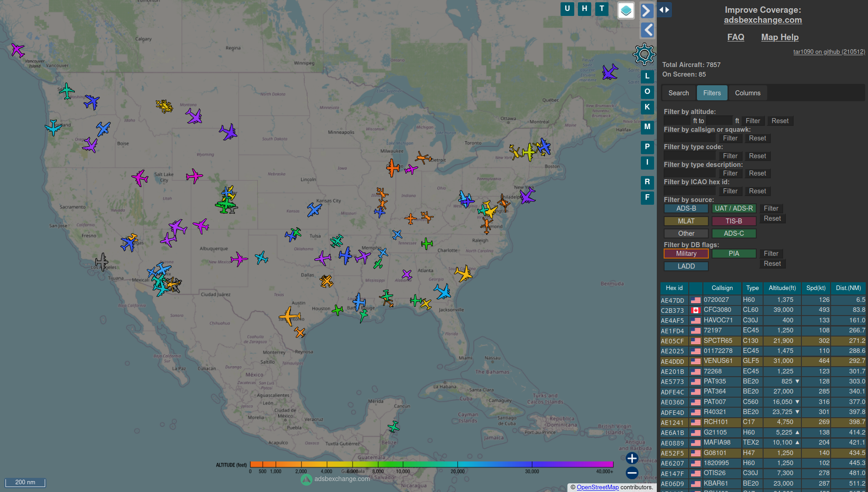Select magenta aircraft near Vancouver Island
The width and height of the screenshot is (868, 492).
[17, 50]
